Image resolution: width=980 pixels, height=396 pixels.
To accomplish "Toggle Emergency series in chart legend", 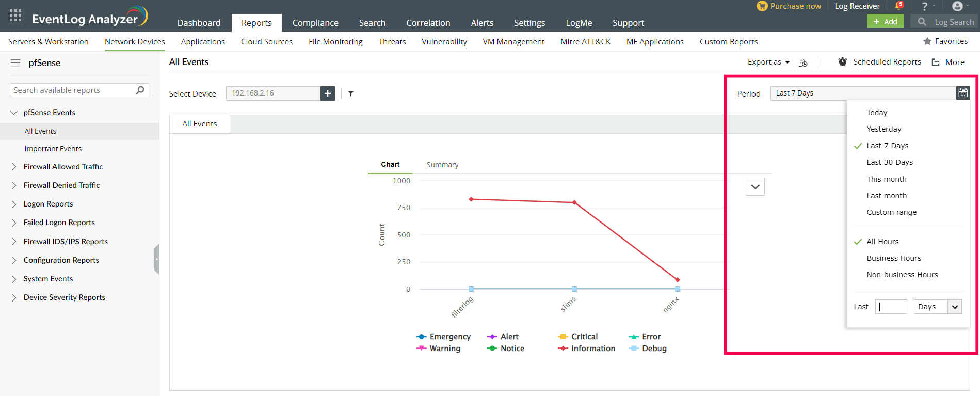I will click(x=443, y=337).
